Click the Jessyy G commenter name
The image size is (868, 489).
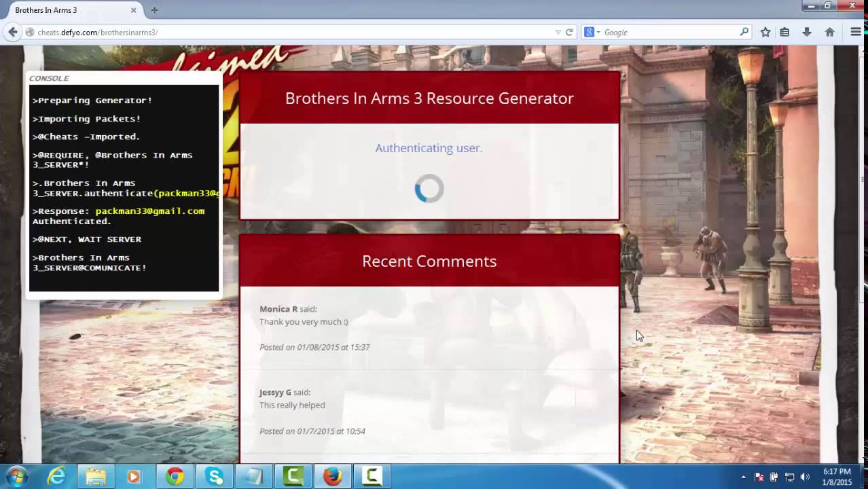275,393
